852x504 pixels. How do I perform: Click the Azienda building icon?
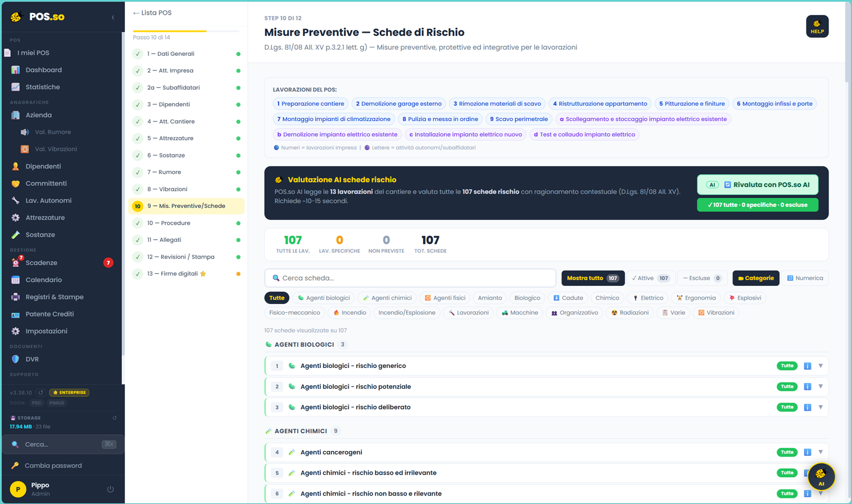point(15,115)
